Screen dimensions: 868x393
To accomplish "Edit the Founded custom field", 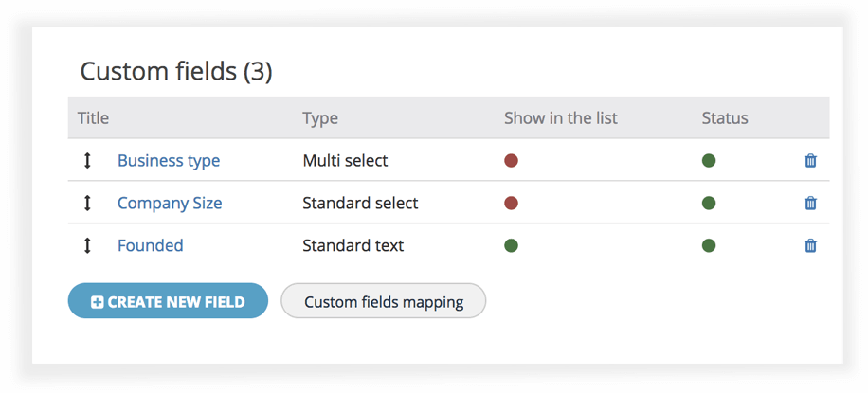I will pyautogui.click(x=151, y=245).
